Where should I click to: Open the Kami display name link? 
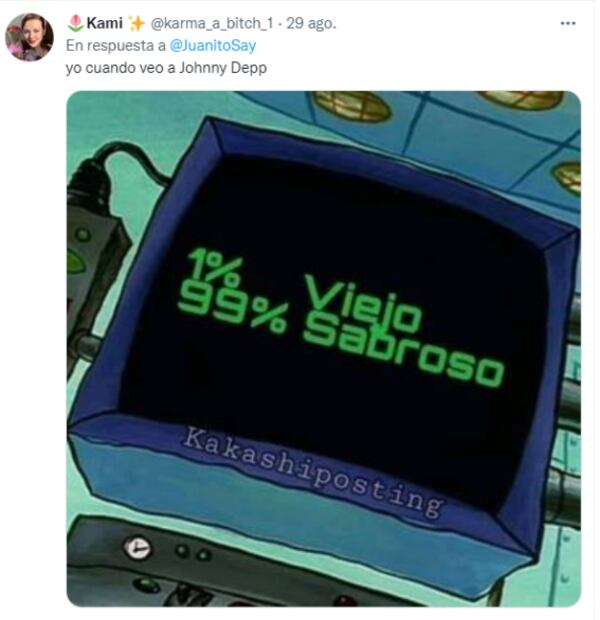pyautogui.click(x=104, y=23)
